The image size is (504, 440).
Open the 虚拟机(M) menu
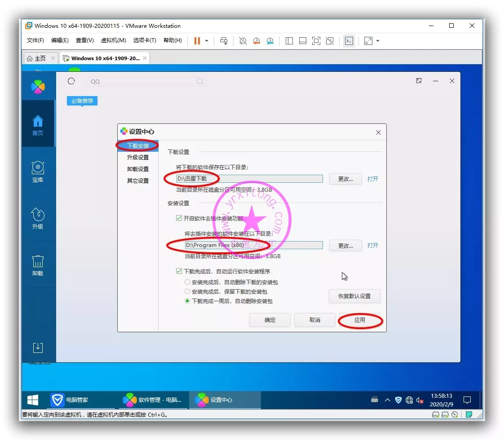click(113, 40)
